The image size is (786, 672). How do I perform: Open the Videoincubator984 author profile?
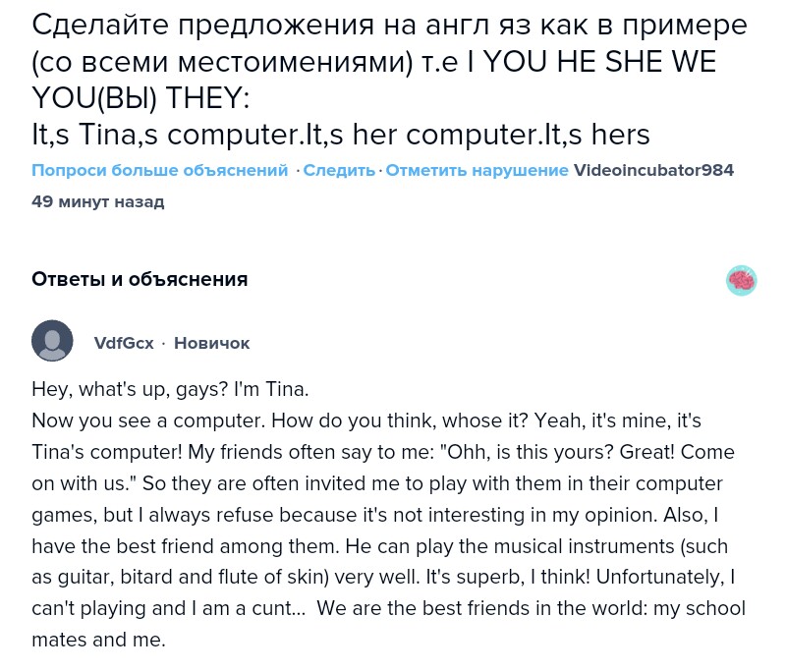click(x=653, y=170)
